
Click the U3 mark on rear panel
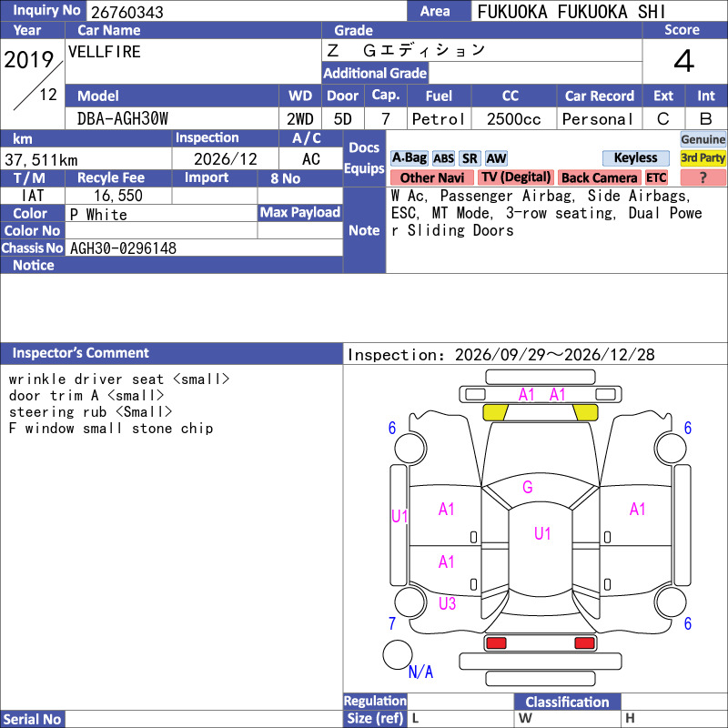click(x=447, y=603)
